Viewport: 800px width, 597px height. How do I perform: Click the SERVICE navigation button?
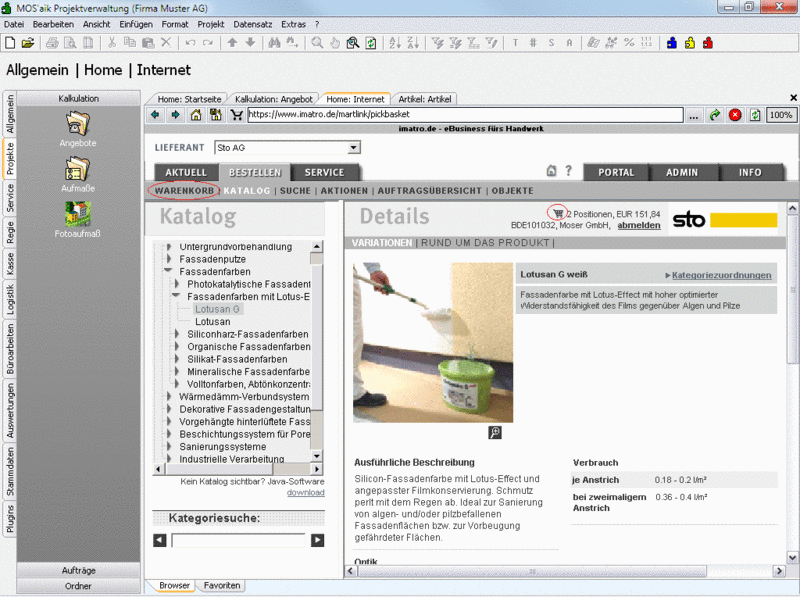[x=324, y=172]
